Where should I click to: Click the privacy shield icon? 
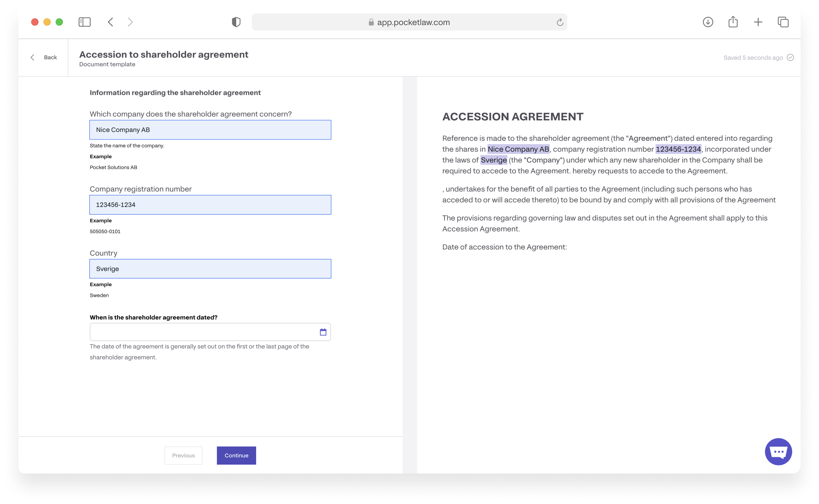pyautogui.click(x=236, y=22)
